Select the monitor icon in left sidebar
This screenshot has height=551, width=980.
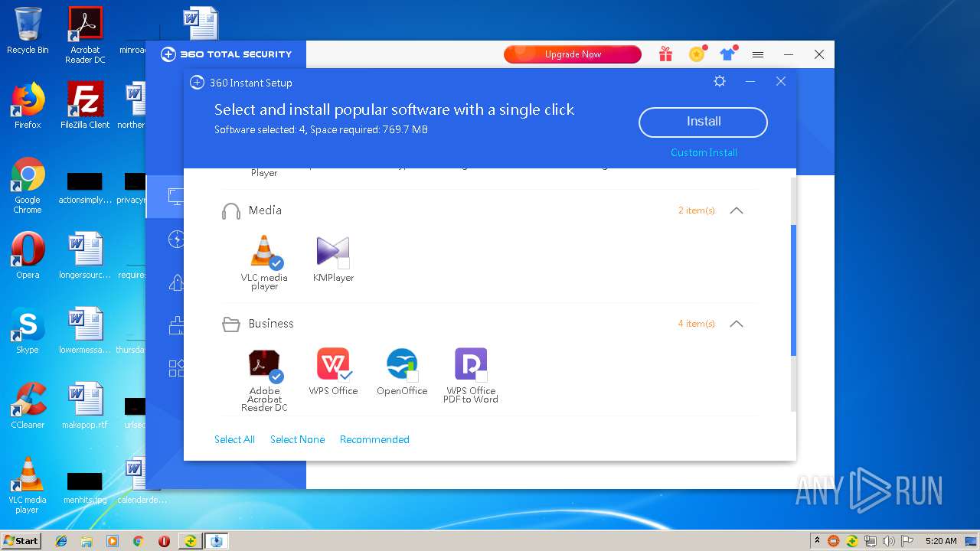click(x=176, y=197)
